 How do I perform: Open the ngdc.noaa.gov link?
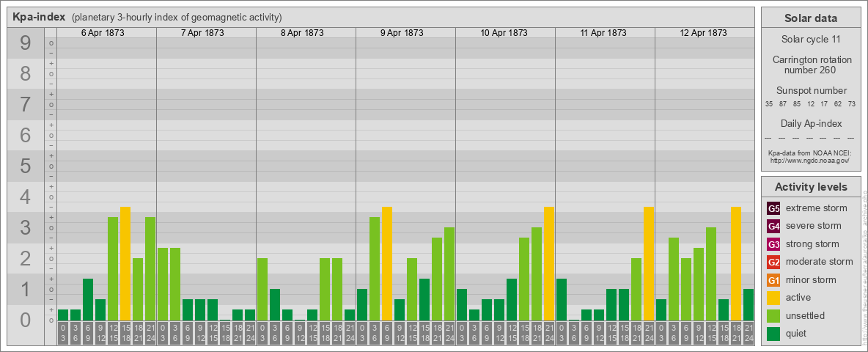coord(811,160)
